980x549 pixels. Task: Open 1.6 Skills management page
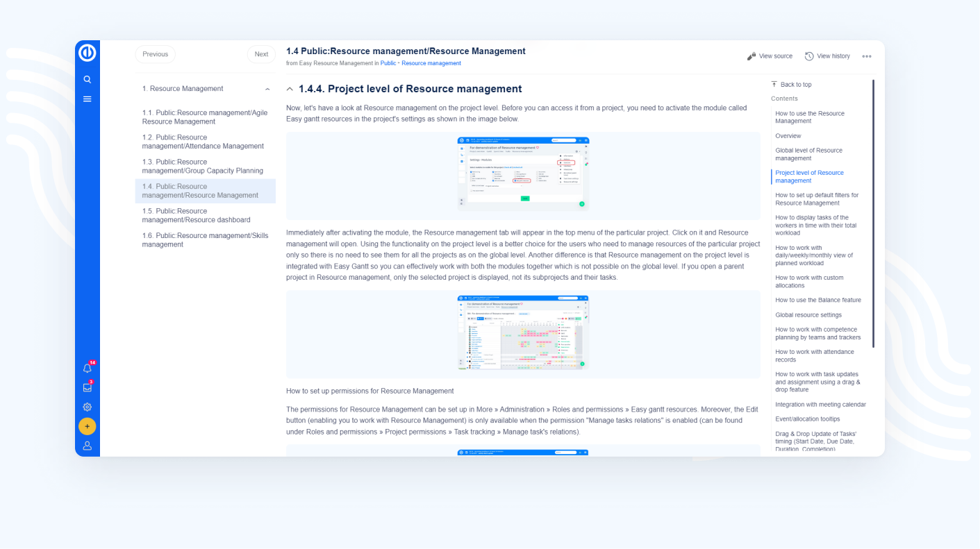205,240
